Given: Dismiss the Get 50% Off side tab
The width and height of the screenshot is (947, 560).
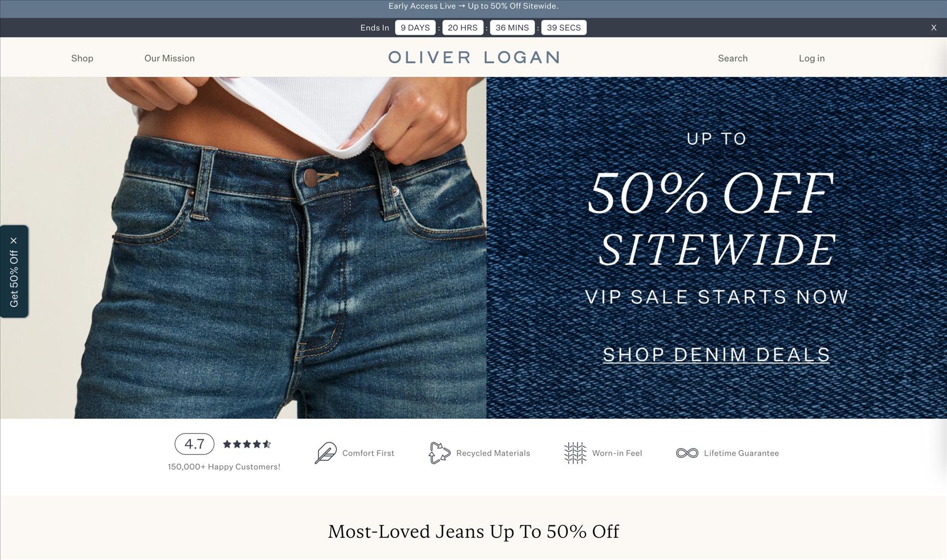Looking at the screenshot, I should pos(14,240).
